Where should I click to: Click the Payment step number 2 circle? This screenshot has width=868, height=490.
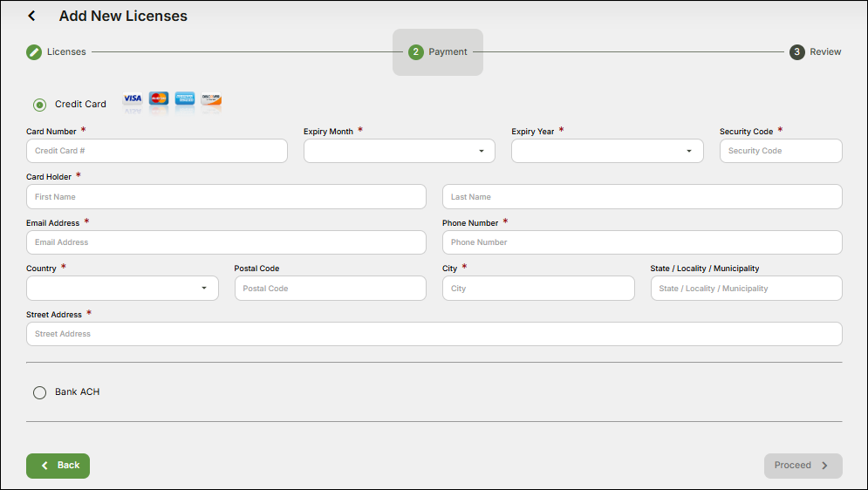click(416, 52)
